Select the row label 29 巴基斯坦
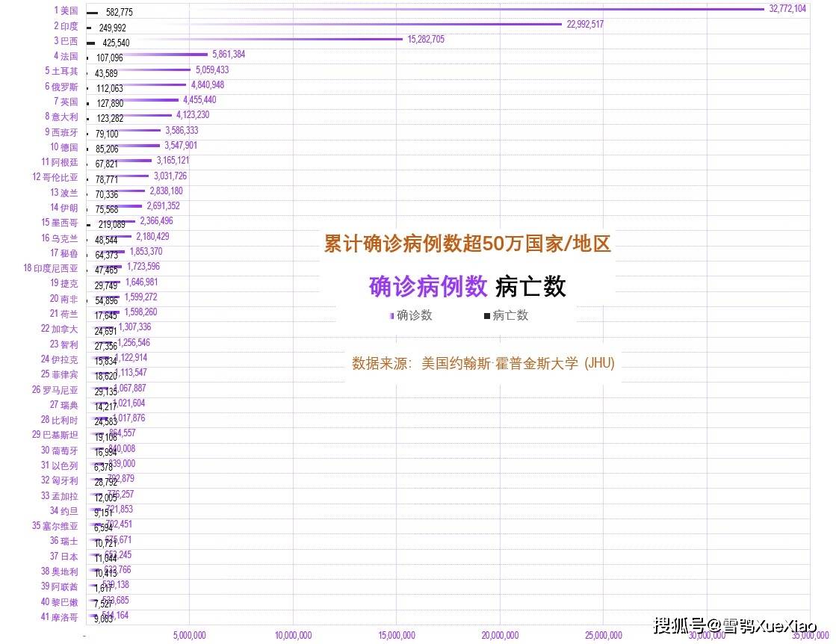This screenshot has width=836, height=644. point(55,435)
